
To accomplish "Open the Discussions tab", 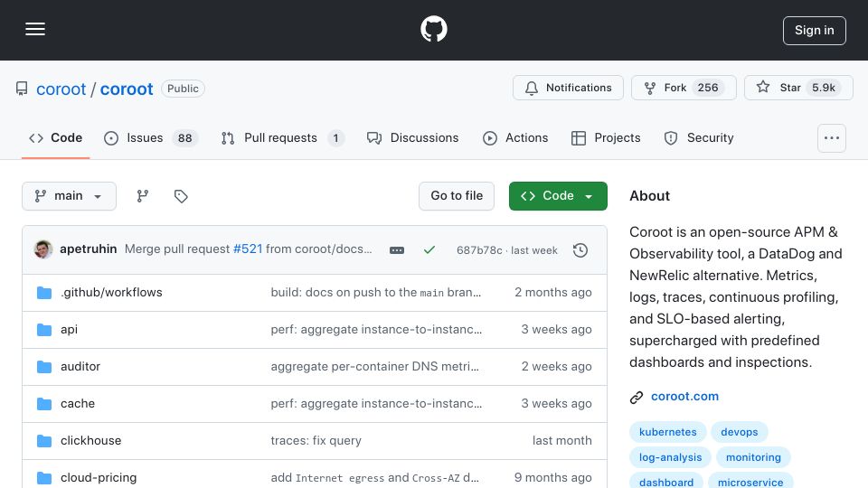I will [x=412, y=137].
